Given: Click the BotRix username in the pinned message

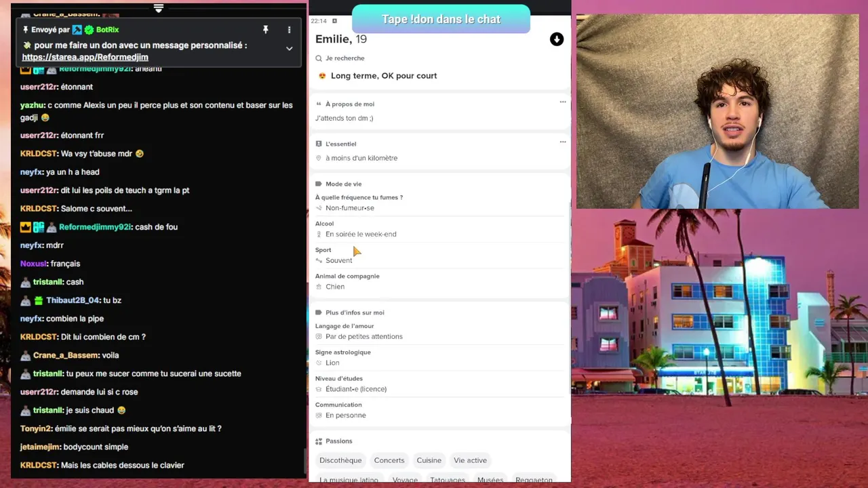Looking at the screenshot, I should (107, 30).
